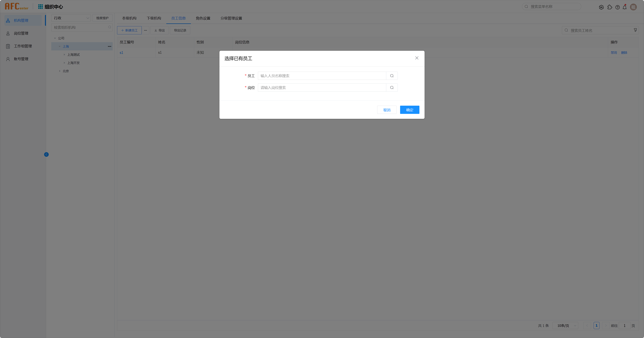Click the puzzle-piece plugin icon in the header

pyautogui.click(x=610, y=7)
